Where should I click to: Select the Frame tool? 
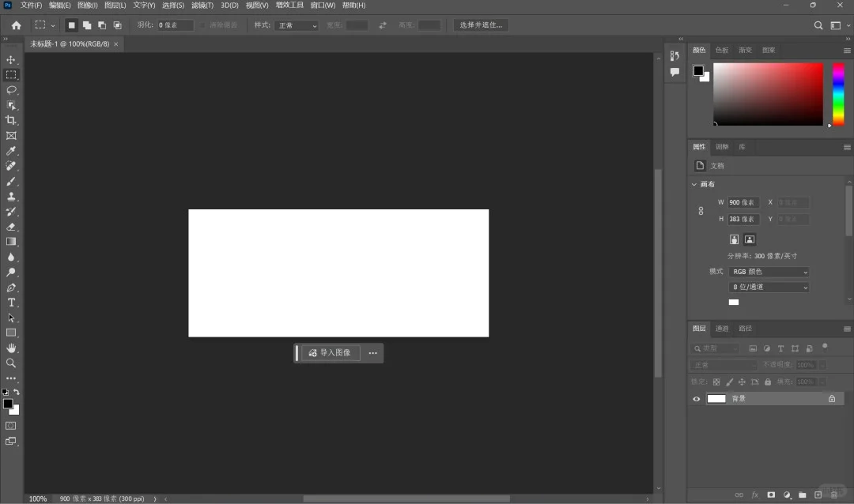point(11,136)
